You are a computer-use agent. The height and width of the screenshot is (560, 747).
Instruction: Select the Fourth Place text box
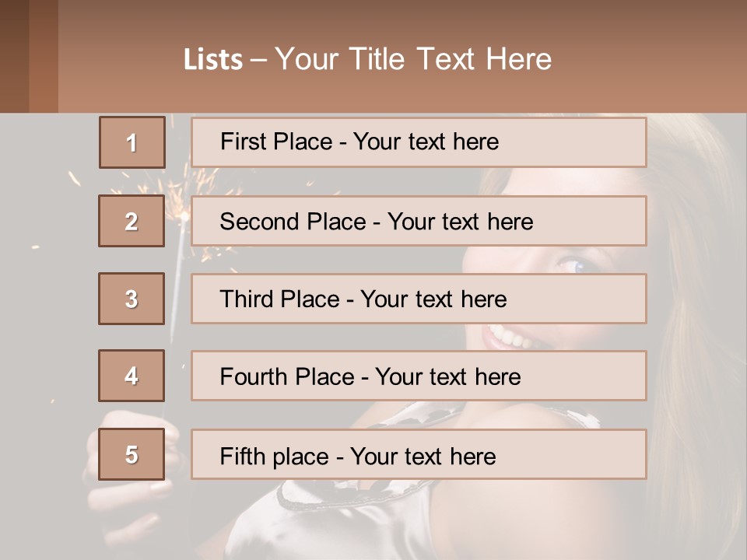(419, 376)
